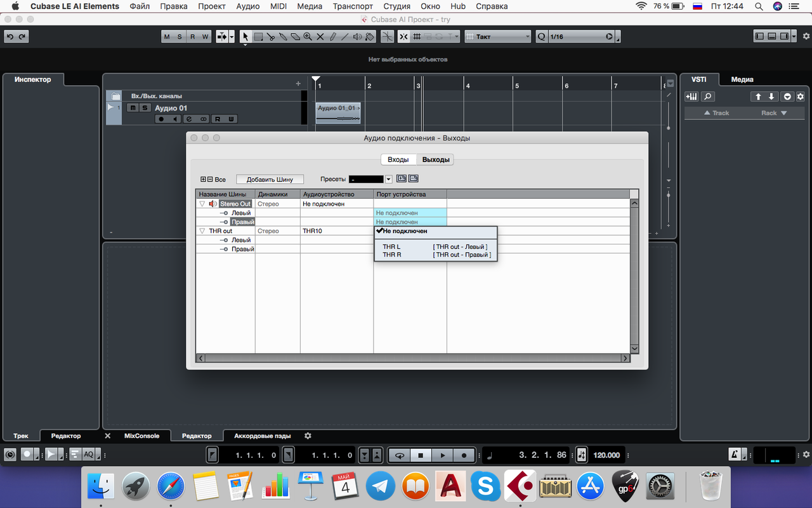The height and width of the screenshot is (508, 812).
Task: Open the Такт grid type dropdown
Action: 498,37
